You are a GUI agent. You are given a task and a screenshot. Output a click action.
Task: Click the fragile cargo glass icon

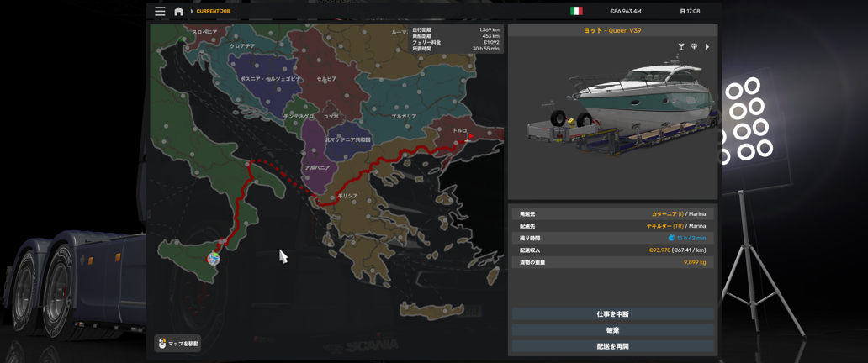[681, 47]
